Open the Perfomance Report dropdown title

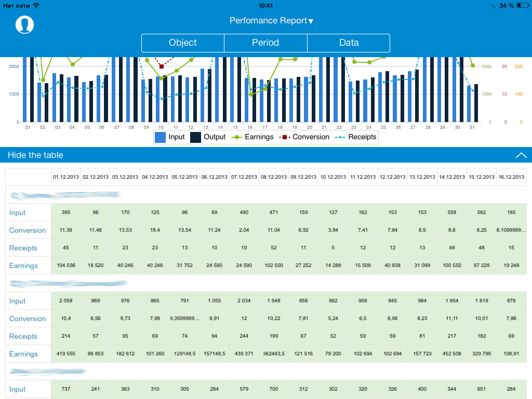click(x=271, y=21)
